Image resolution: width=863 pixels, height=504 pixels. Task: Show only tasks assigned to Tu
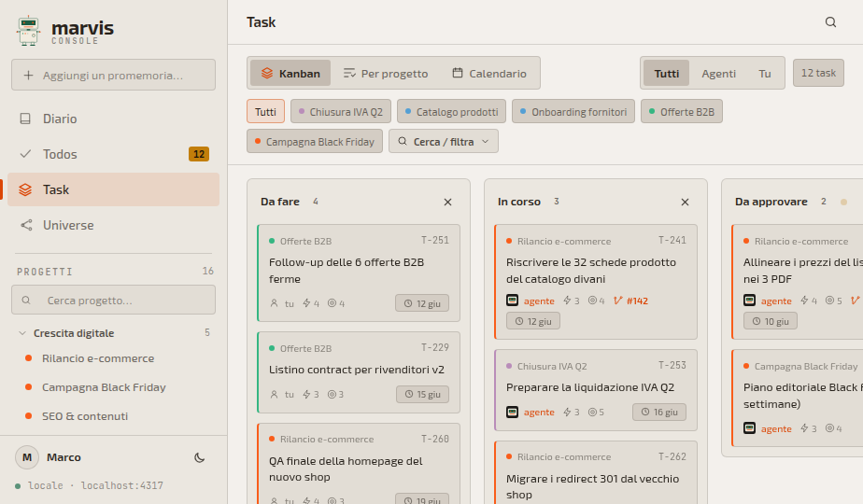765,73
